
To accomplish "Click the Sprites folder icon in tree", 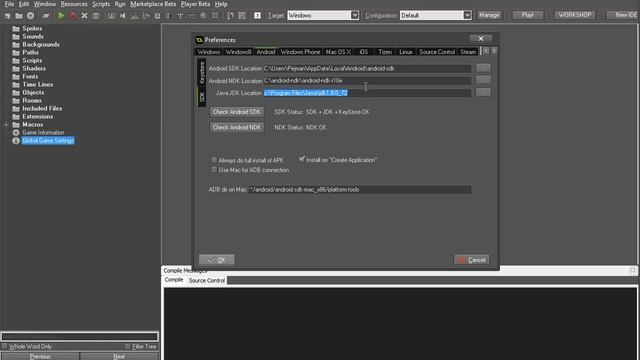I will [x=16, y=29].
